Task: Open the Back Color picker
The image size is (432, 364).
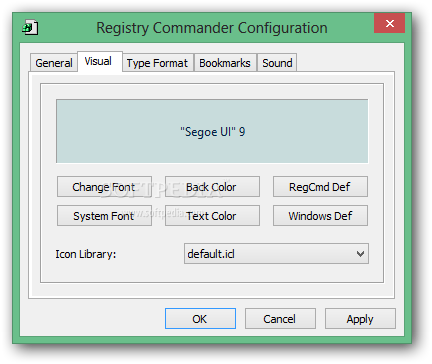Action: click(x=212, y=187)
